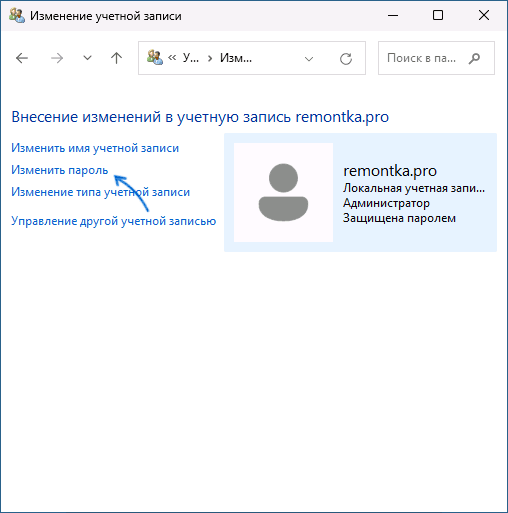Open 'Изменить имя учетной записи' link
The width and height of the screenshot is (508, 513).
[x=95, y=148]
